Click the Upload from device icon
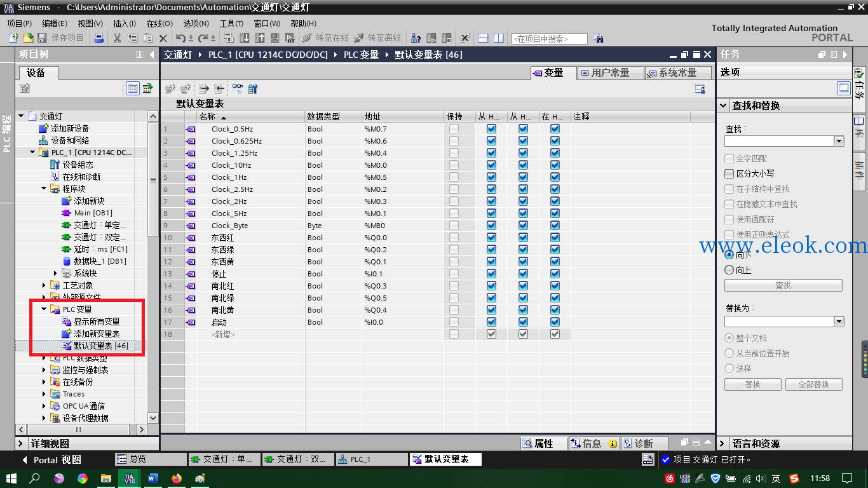This screenshot has height=488, width=868. (259, 38)
